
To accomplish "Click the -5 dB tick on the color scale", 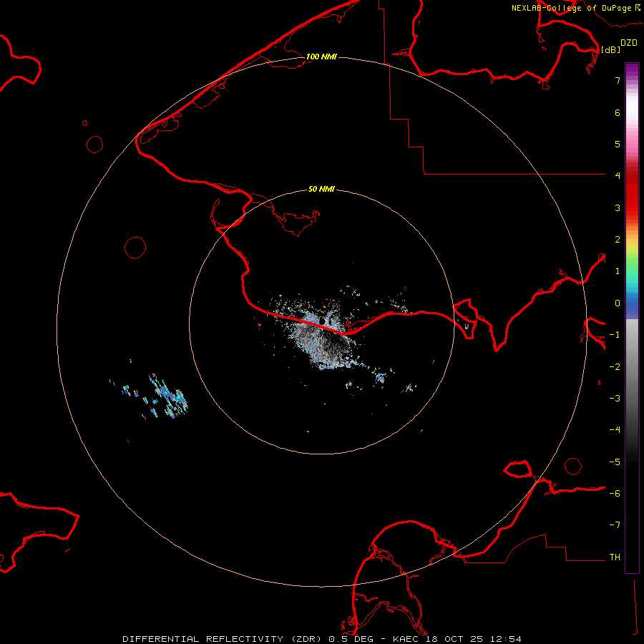I will tap(615, 462).
